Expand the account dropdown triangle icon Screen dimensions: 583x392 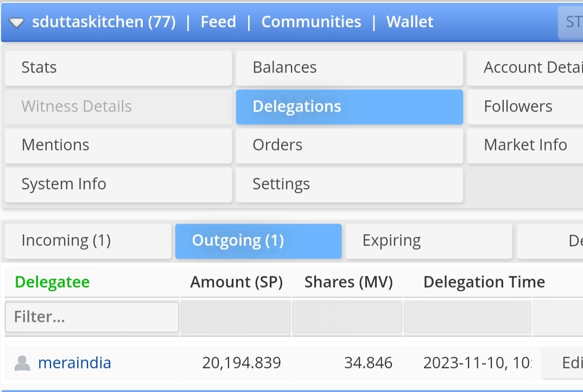pos(16,23)
